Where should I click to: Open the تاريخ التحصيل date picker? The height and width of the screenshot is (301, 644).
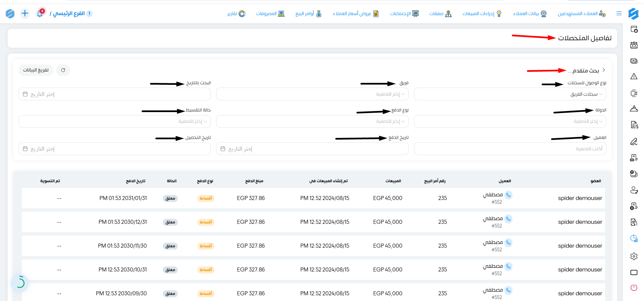[x=114, y=149]
